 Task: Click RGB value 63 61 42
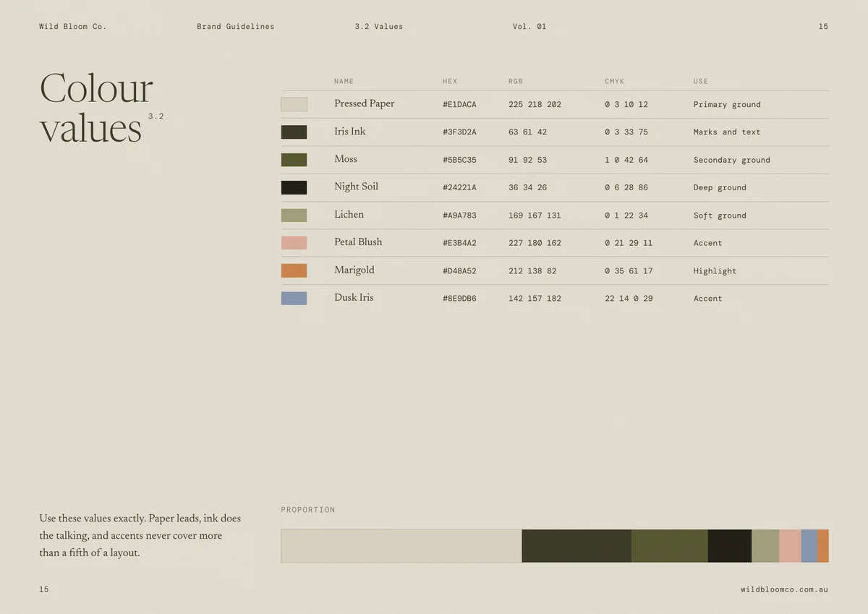(527, 132)
